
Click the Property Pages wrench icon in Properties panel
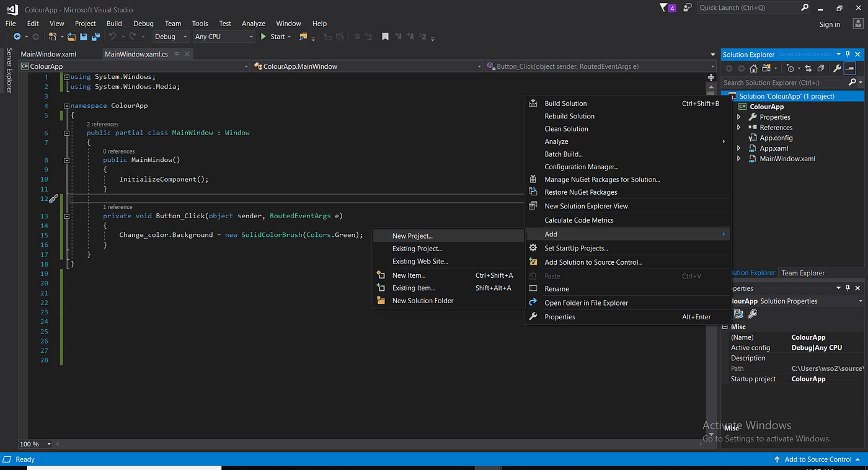pos(752,314)
